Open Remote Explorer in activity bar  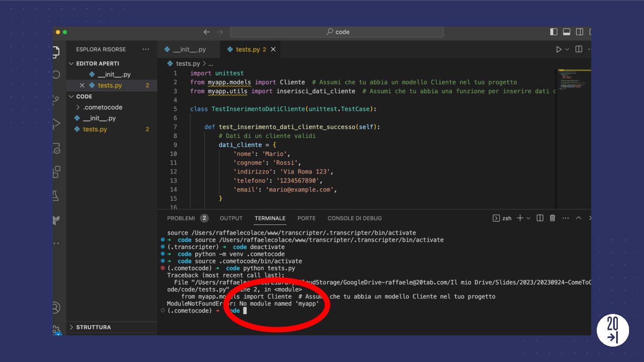coord(56,148)
